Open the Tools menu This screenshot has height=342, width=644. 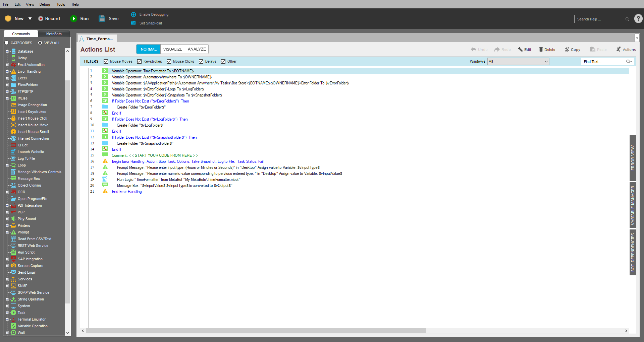coord(61,4)
